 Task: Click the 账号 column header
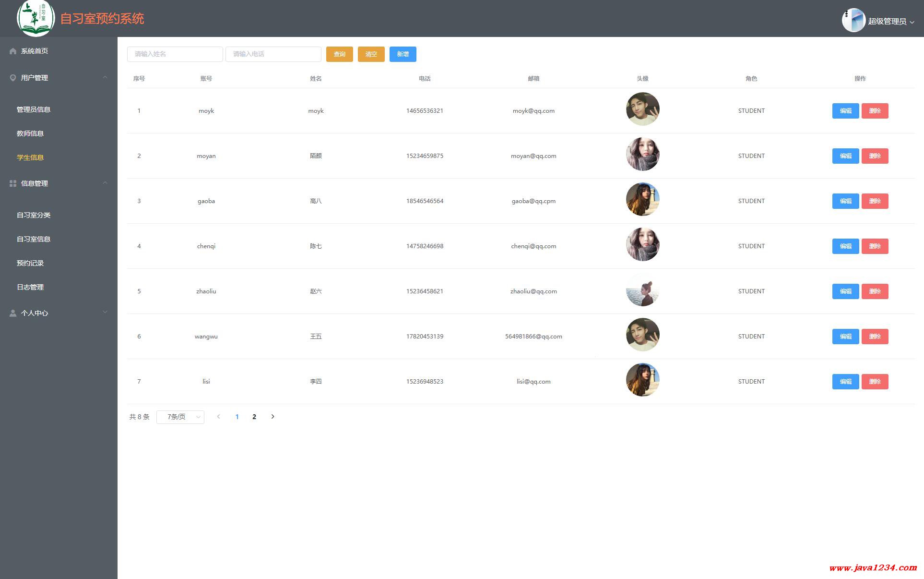206,79
